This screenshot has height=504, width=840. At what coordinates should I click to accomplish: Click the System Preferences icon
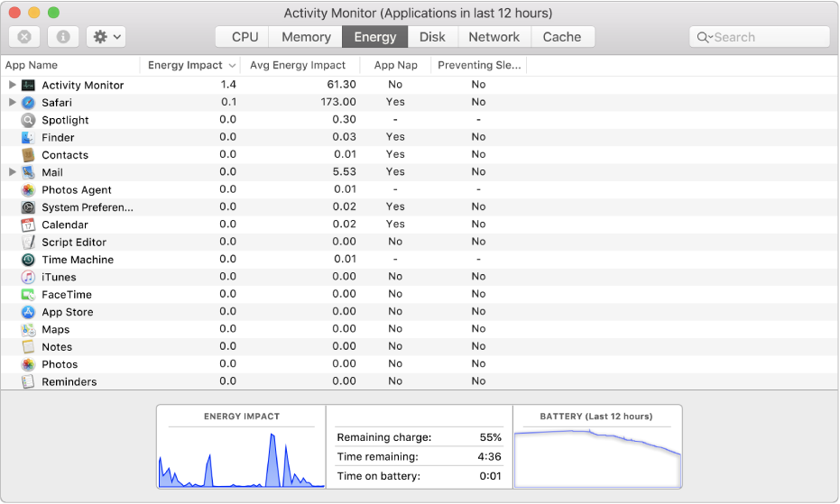[x=28, y=207]
